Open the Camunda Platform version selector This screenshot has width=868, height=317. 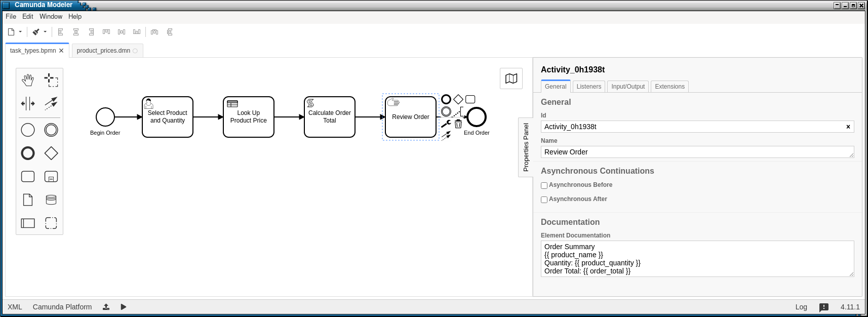click(62, 307)
